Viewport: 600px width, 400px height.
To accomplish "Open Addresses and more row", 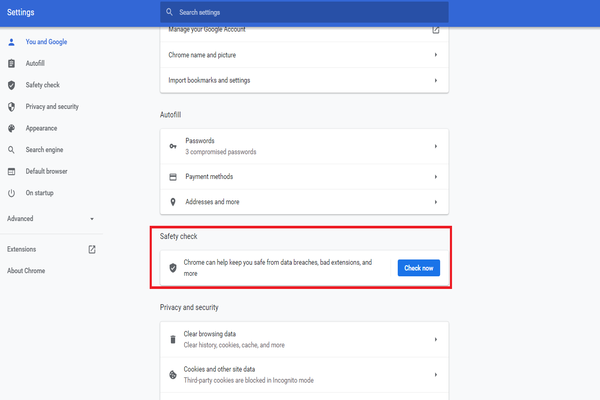I will point(304,202).
